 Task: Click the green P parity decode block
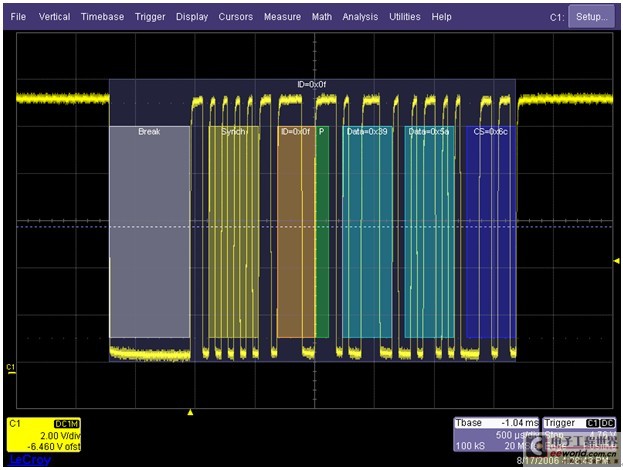tap(322, 232)
